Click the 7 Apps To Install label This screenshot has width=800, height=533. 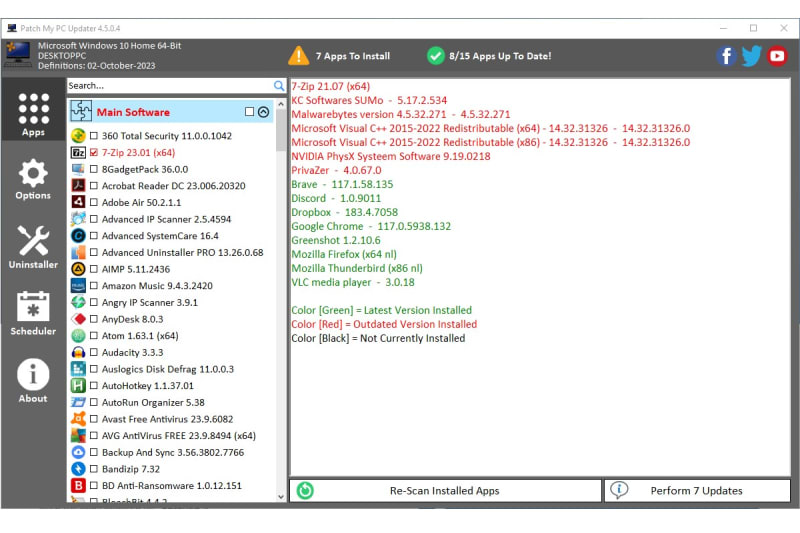coord(353,56)
